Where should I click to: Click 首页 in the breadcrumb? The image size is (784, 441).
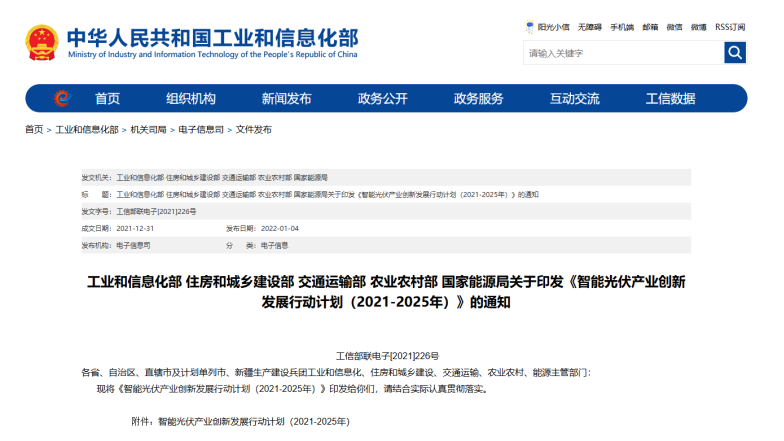tap(34, 130)
